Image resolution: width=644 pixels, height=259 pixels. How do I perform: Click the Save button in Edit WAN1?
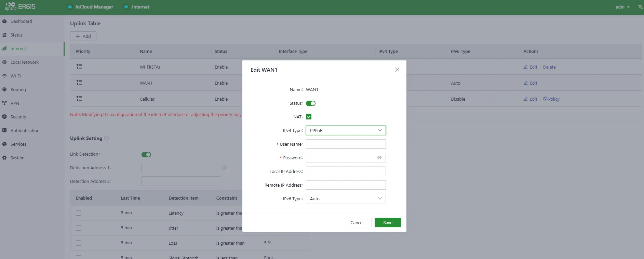coord(388,222)
